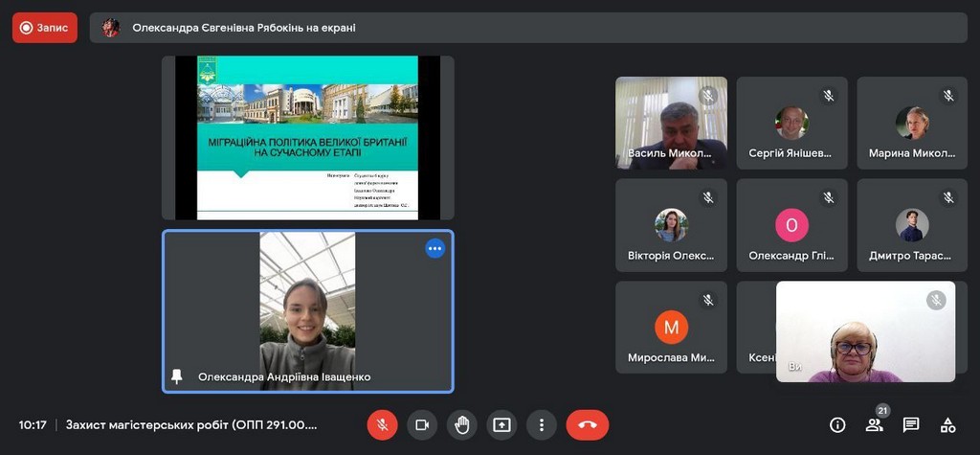Screen dimensions: 980x455
Task: Click the red Запис recording indicator
Action: click(45, 28)
